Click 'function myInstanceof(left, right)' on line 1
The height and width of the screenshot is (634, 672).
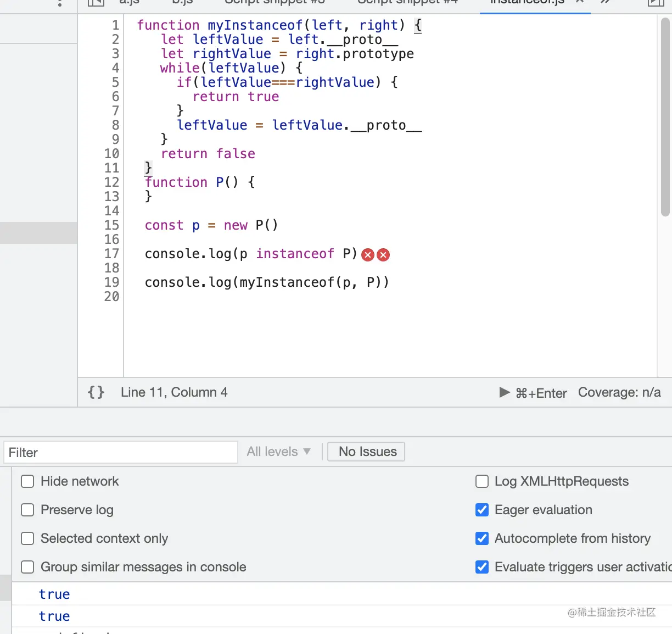pyautogui.click(x=271, y=25)
